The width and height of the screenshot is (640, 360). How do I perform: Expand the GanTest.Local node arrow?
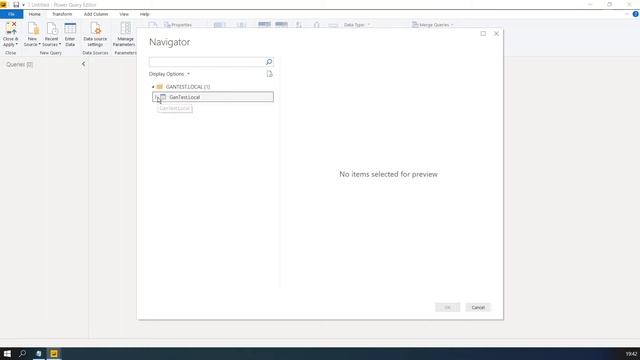click(x=156, y=97)
